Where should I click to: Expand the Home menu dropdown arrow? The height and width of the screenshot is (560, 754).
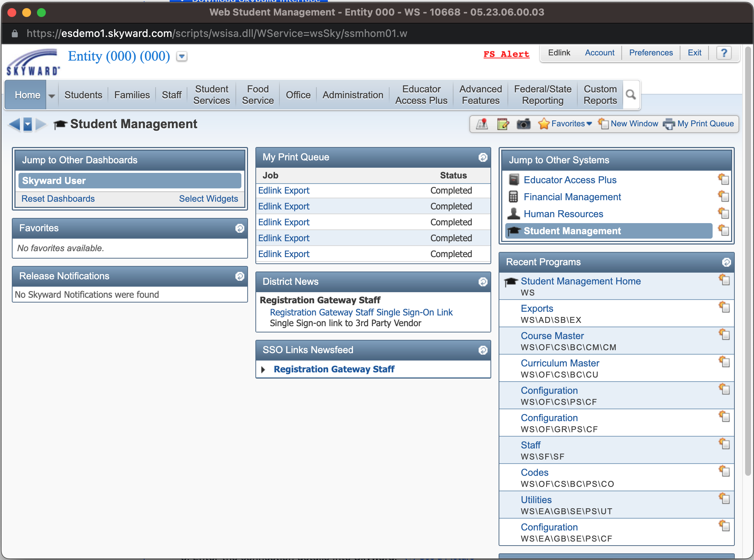click(52, 95)
